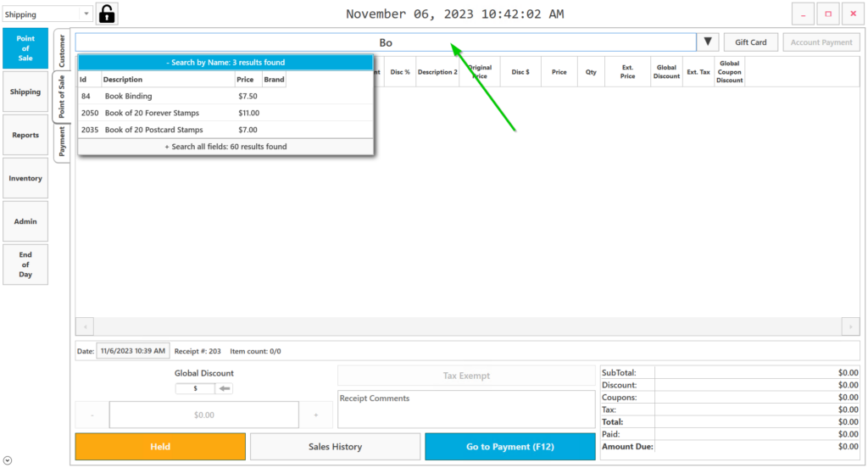
Task: Click the left arrow of horizontal scrollbar
Action: 85,326
